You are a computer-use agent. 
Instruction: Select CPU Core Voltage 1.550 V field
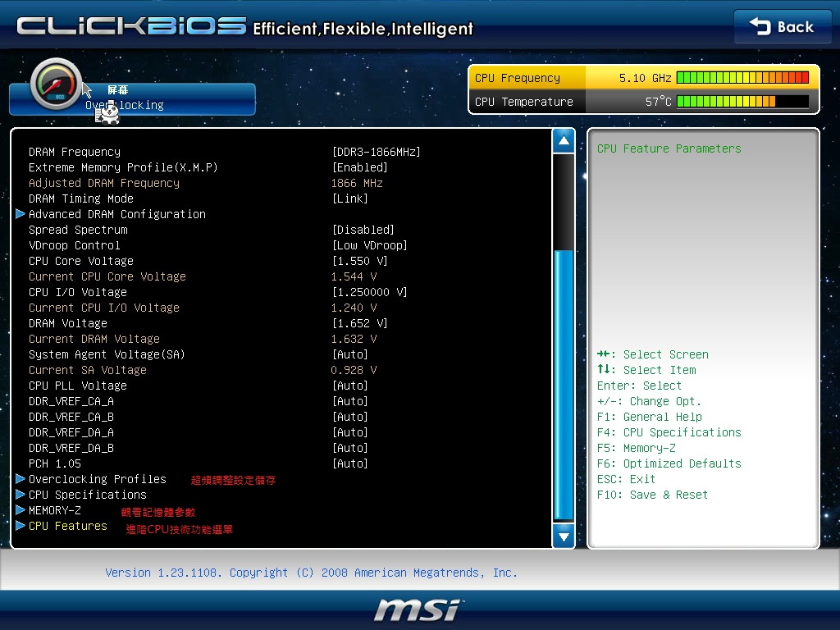click(359, 261)
